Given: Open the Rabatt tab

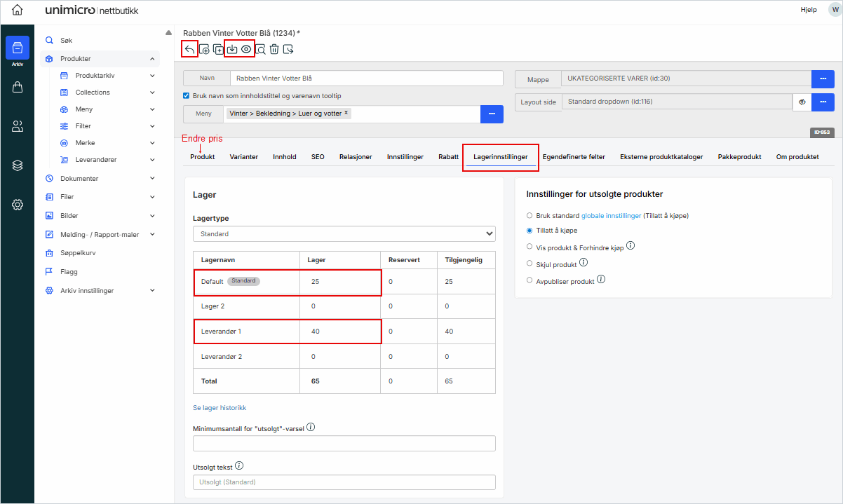Looking at the screenshot, I should point(448,157).
